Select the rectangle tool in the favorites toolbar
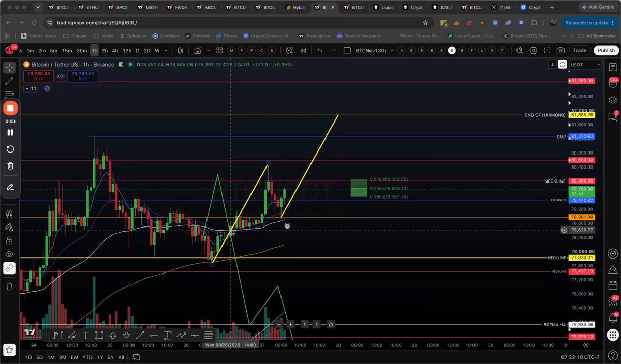 click(99, 335)
